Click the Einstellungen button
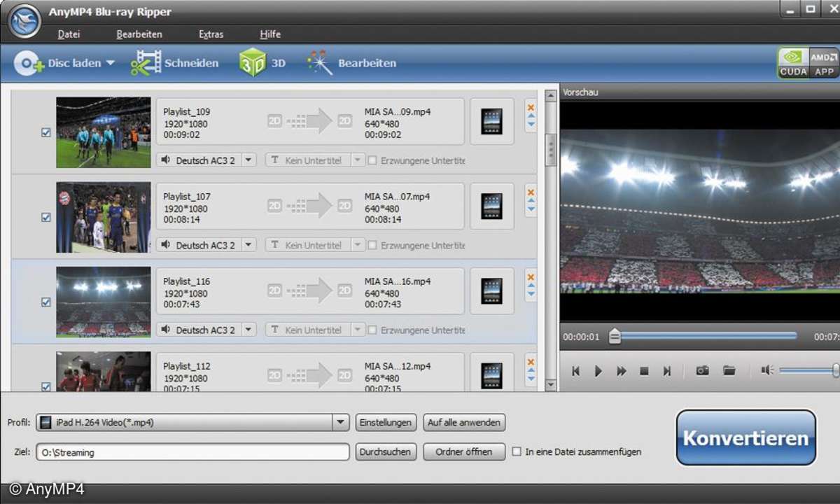Viewport: 840px width, 504px height. click(386, 423)
